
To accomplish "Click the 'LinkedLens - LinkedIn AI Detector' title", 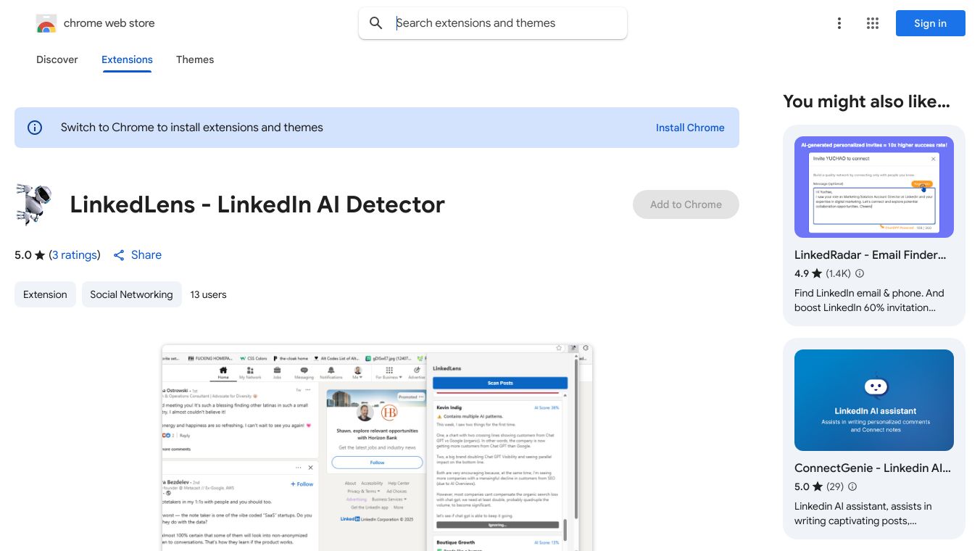I will tap(257, 204).
